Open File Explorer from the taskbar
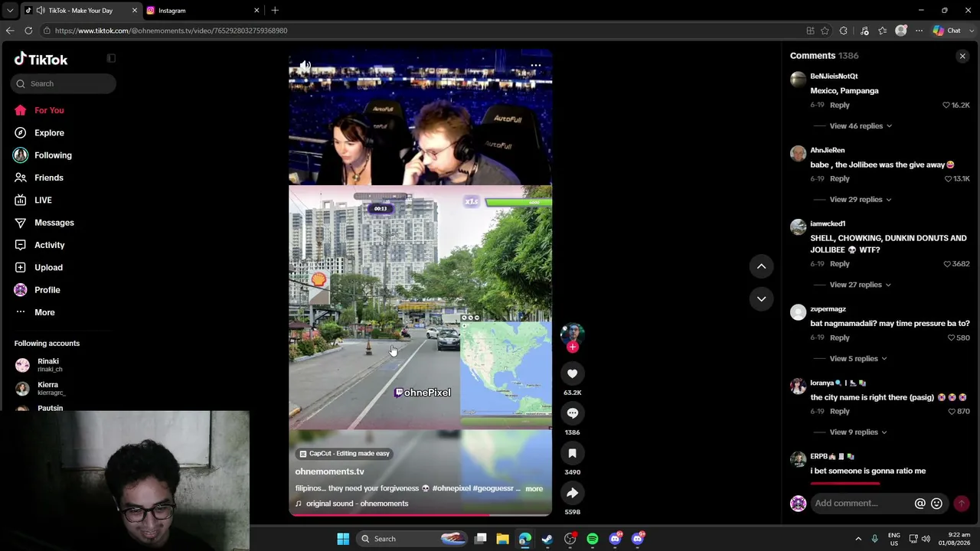Screen dimensions: 980x551 [502, 539]
